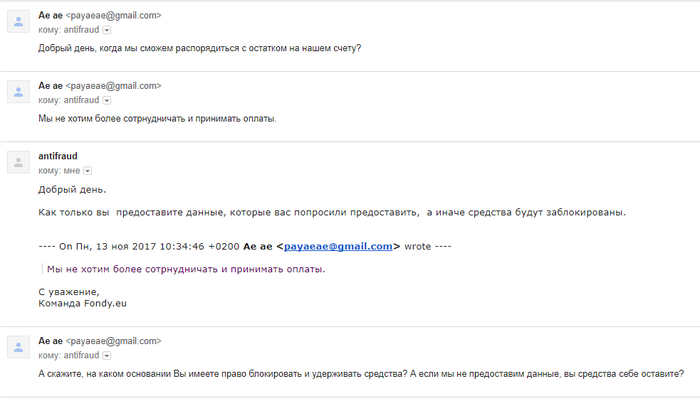This screenshot has width=700, height=401.
Task: Click the antifraud sender name
Action: 58,156
